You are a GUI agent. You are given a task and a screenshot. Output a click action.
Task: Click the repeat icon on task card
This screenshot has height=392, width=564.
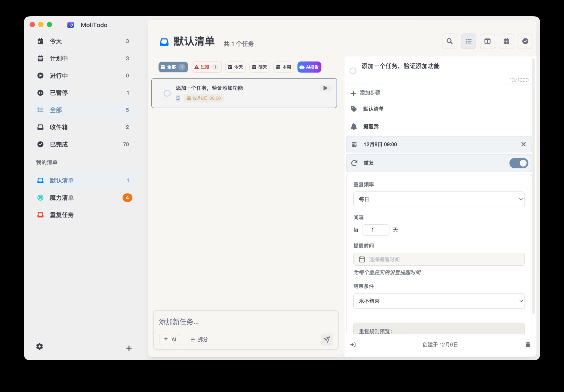178,98
